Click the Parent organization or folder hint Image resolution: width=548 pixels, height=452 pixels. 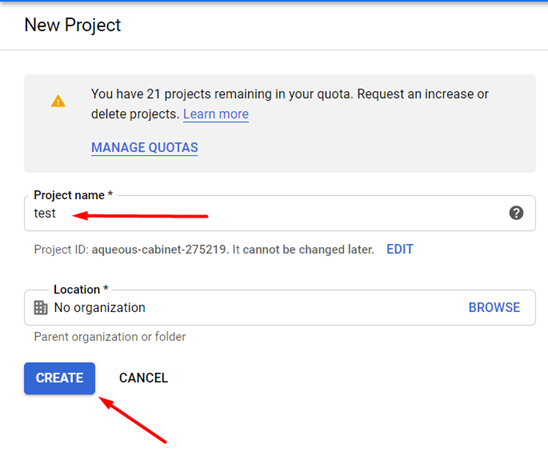pos(110,337)
